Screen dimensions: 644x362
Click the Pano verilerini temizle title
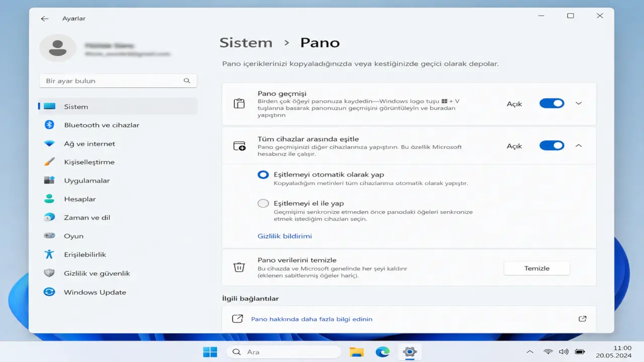tap(297, 260)
